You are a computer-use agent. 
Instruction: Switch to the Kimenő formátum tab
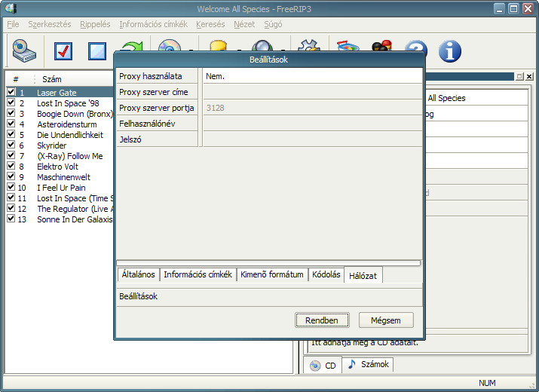[x=272, y=274]
